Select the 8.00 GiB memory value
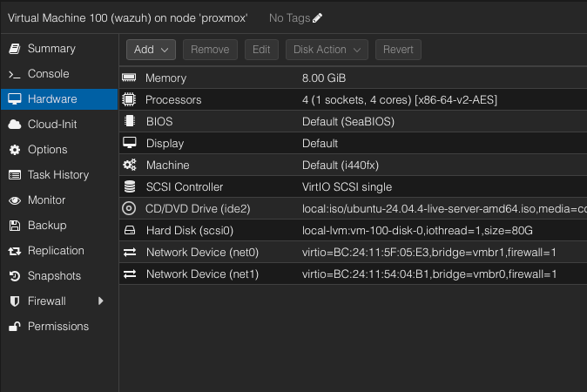The width and height of the screenshot is (587, 392). coord(324,78)
